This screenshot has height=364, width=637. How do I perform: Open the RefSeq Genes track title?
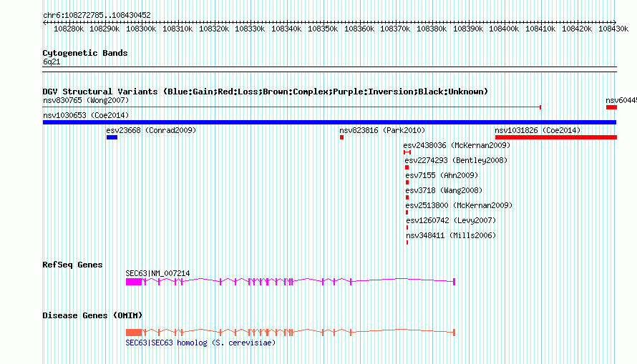point(72,265)
